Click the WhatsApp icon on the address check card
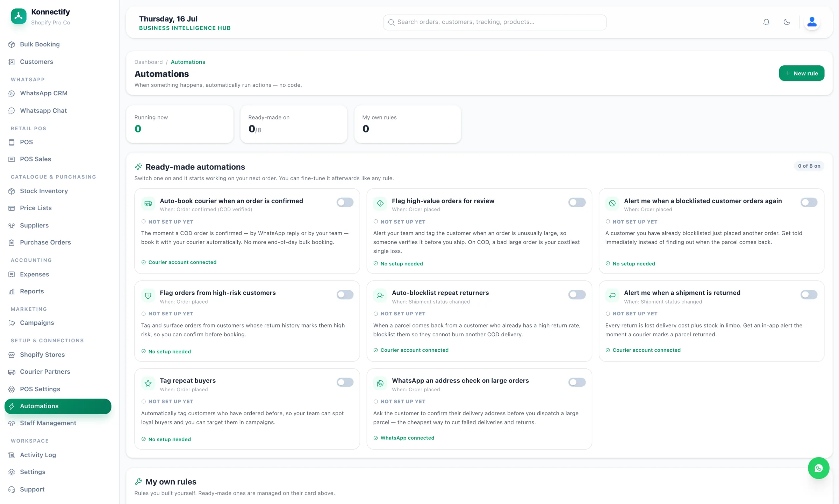Image resolution: width=839 pixels, height=504 pixels. point(380,383)
